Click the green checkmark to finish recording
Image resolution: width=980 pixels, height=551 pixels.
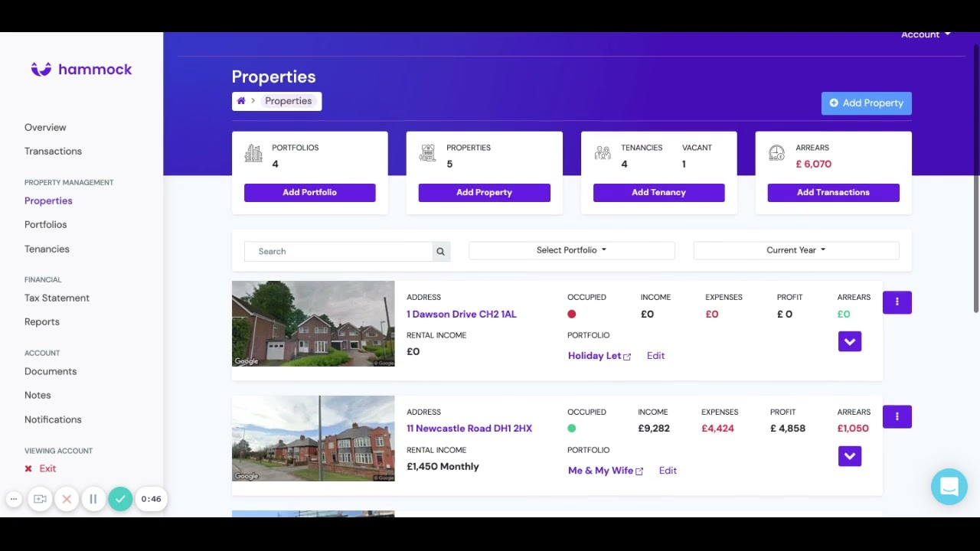click(x=120, y=499)
